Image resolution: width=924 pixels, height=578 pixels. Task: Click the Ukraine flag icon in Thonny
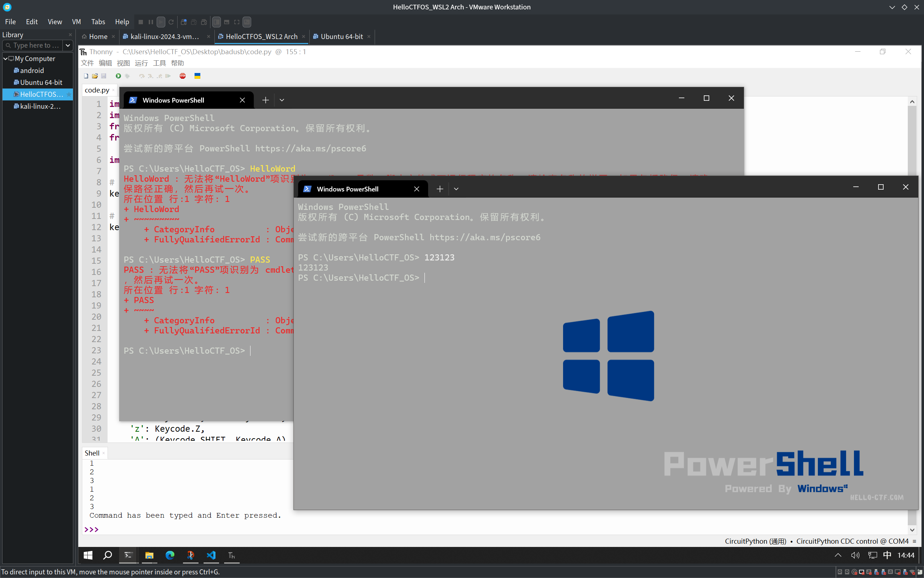tap(197, 76)
